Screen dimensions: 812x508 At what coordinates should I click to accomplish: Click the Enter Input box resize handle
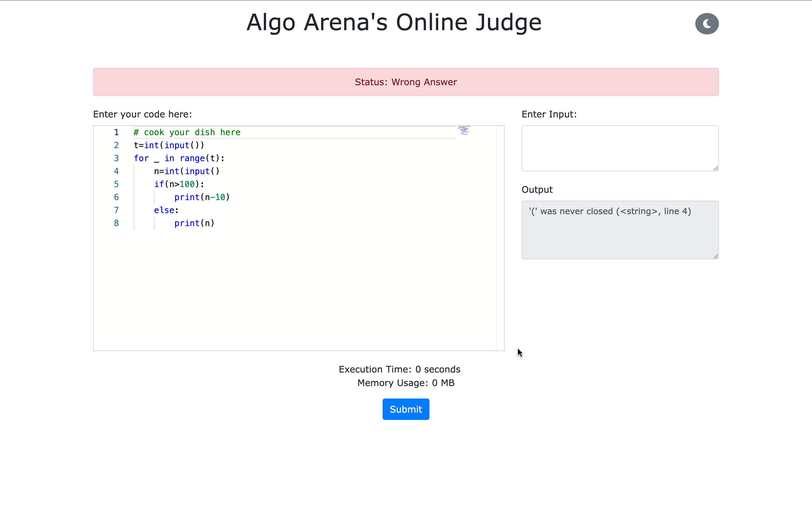(715, 168)
